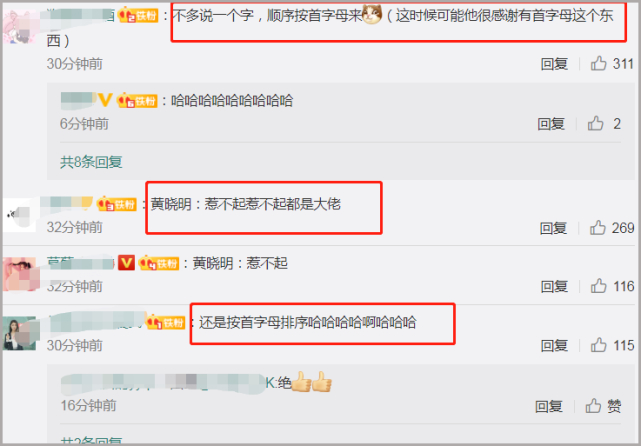The width and height of the screenshot is (641, 446).
Task: Like the comment with 115 likes
Action: click(598, 345)
